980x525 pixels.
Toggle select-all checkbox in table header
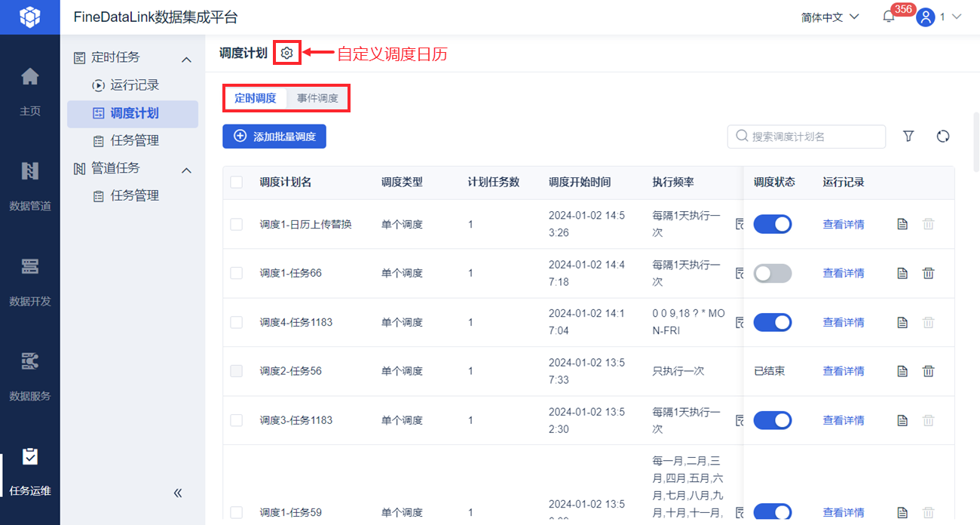[x=237, y=182]
